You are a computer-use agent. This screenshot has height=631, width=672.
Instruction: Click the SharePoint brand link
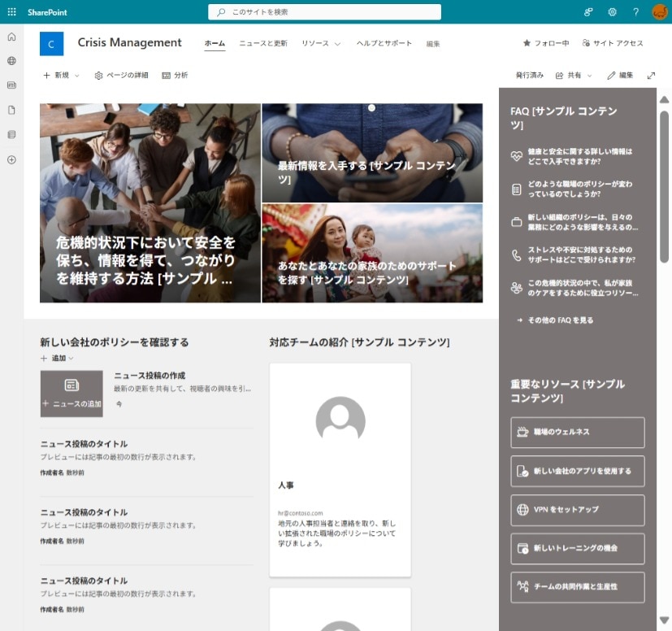pyautogui.click(x=47, y=12)
